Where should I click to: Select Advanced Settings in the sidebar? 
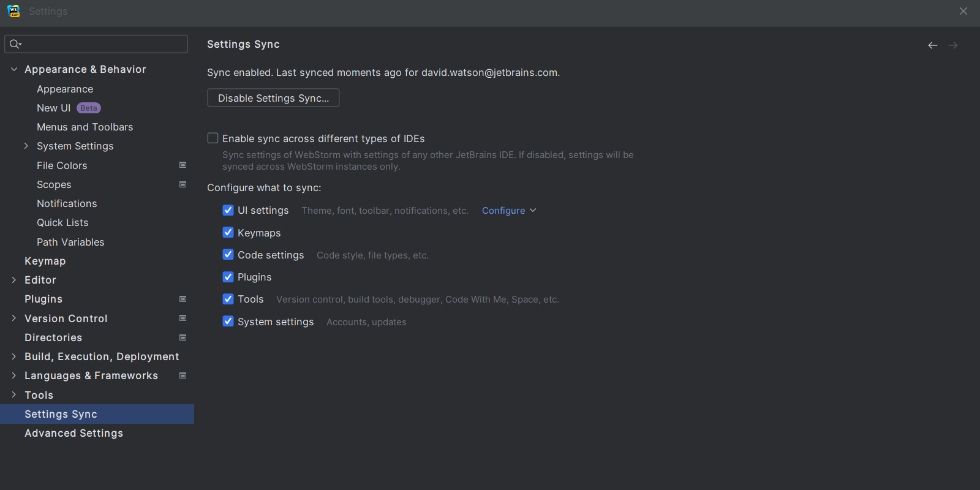73,433
